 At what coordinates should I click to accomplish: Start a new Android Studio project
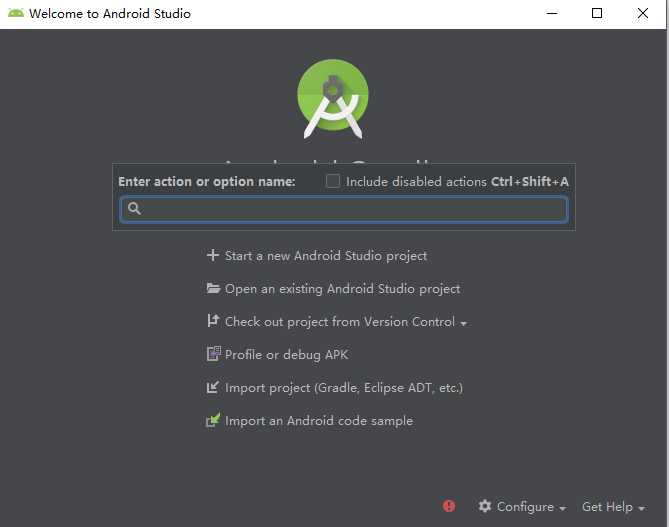click(x=325, y=255)
